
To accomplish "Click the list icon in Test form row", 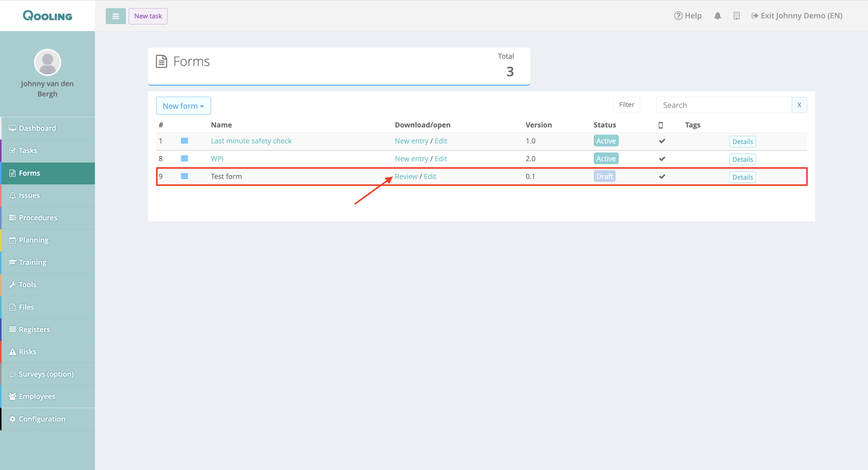I will pos(184,177).
